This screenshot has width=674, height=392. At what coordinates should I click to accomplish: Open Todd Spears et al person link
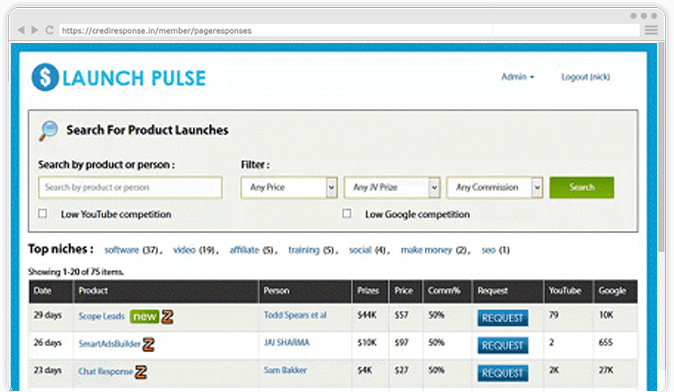pos(295,315)
